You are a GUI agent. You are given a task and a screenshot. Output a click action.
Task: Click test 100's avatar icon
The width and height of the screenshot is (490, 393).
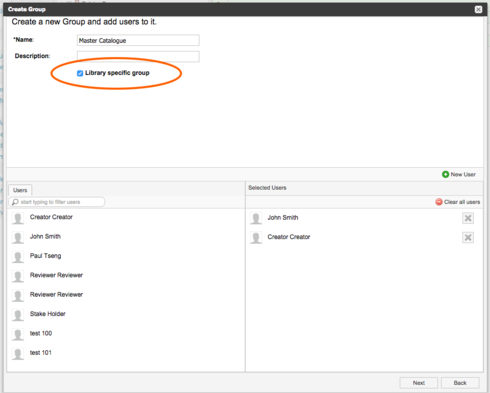(x=18, y=334)
